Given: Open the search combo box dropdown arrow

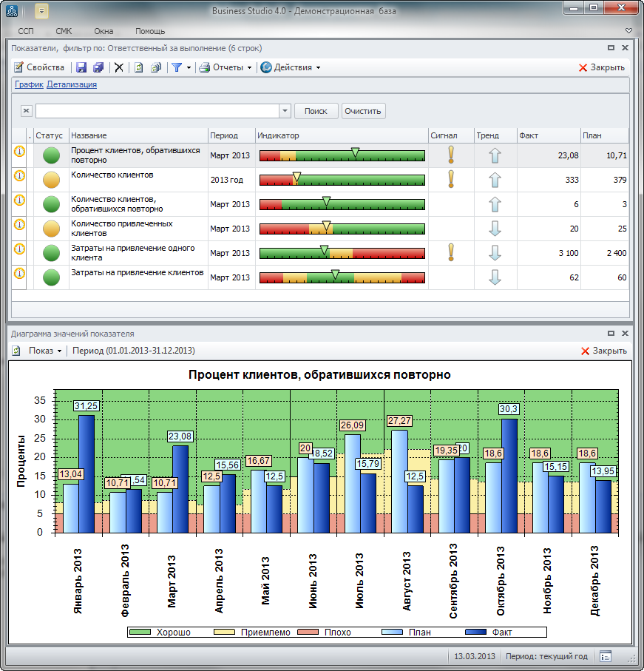Looking at the screenshot, I should pyautogui.click(x=285, y=111).
